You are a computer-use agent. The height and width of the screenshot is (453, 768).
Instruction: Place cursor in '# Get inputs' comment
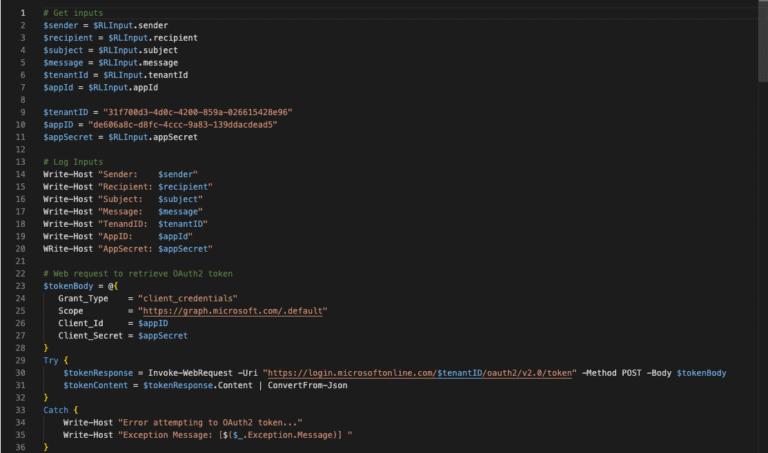(x=73, y=12)
